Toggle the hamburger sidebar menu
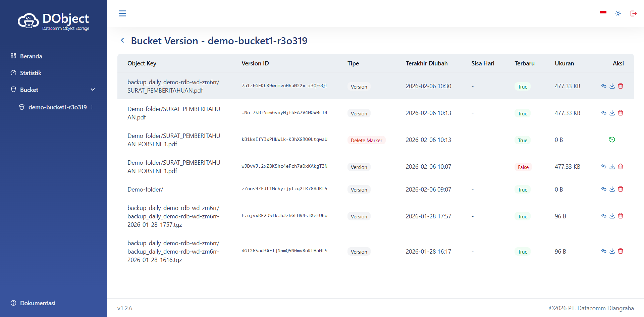The image size is (644, 317). click(122, 13)
